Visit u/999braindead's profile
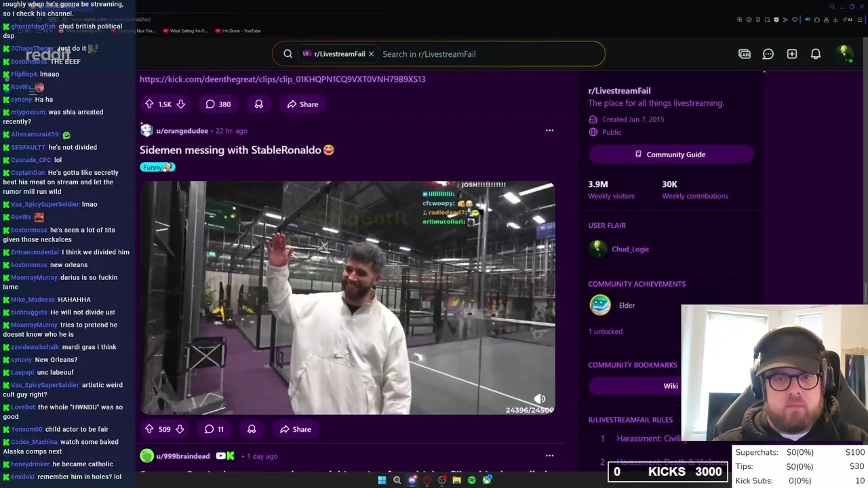The height and width of the screenshot is (488, 868). [x=183, y=456]
